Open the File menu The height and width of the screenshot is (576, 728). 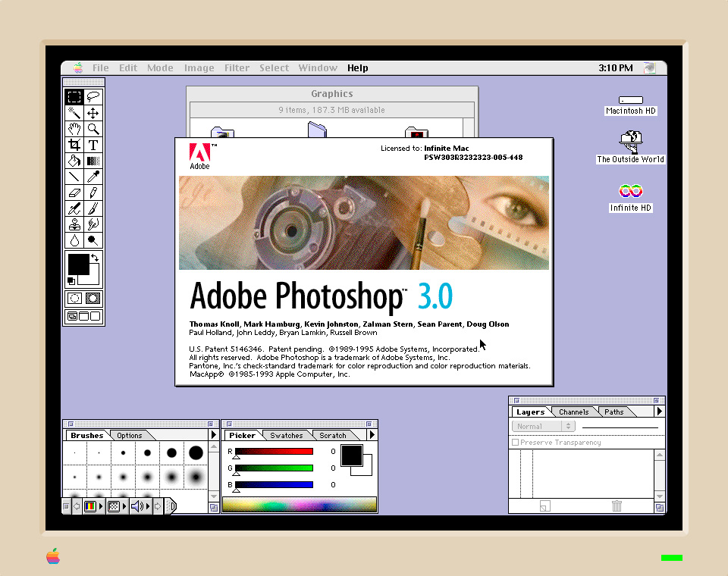pyautogui.click(x=100, y=67)
